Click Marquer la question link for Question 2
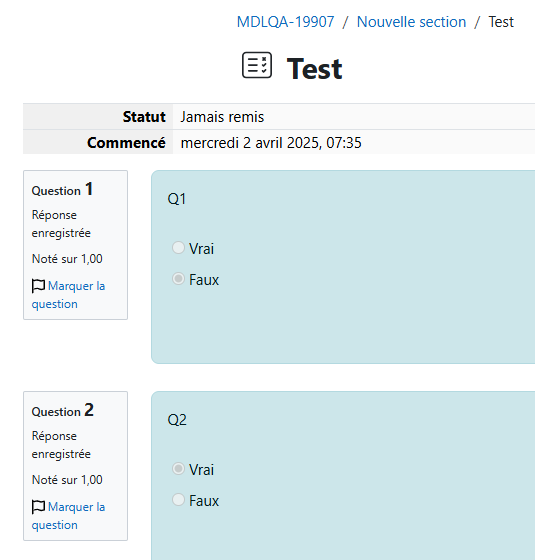The width and height of the screenshot is (535, 560). coord(68,516)
